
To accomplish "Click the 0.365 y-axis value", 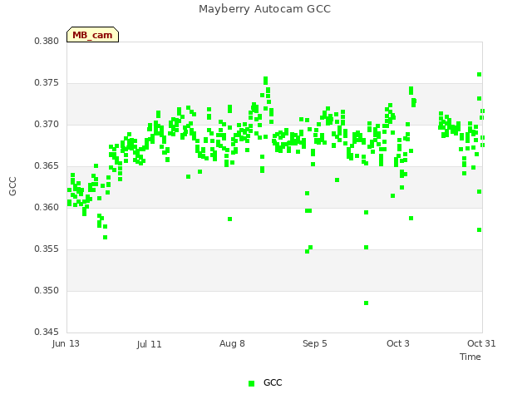I will click(47, 166).
